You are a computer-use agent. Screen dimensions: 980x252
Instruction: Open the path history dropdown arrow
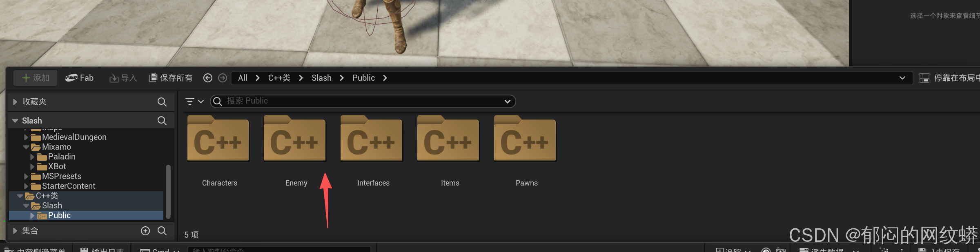(902, 78)
